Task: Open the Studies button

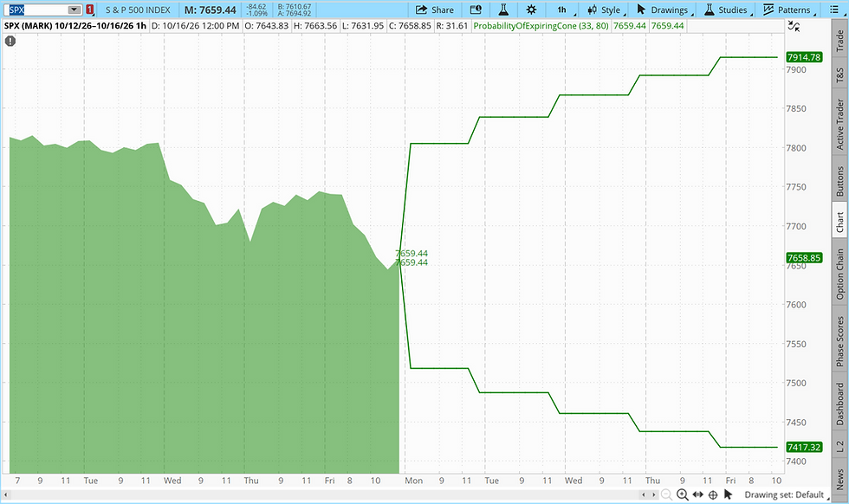Action: pyautogui.click(x=726, y=10)
